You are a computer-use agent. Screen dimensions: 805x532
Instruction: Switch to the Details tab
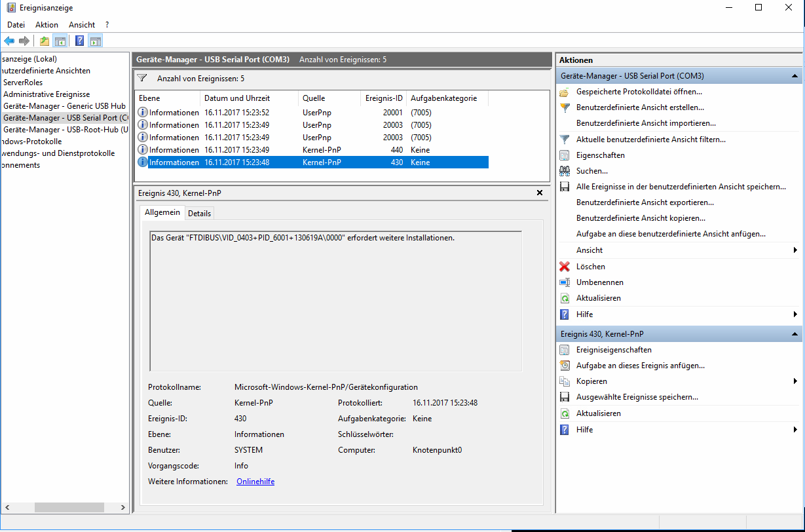(x=200, y=213)
